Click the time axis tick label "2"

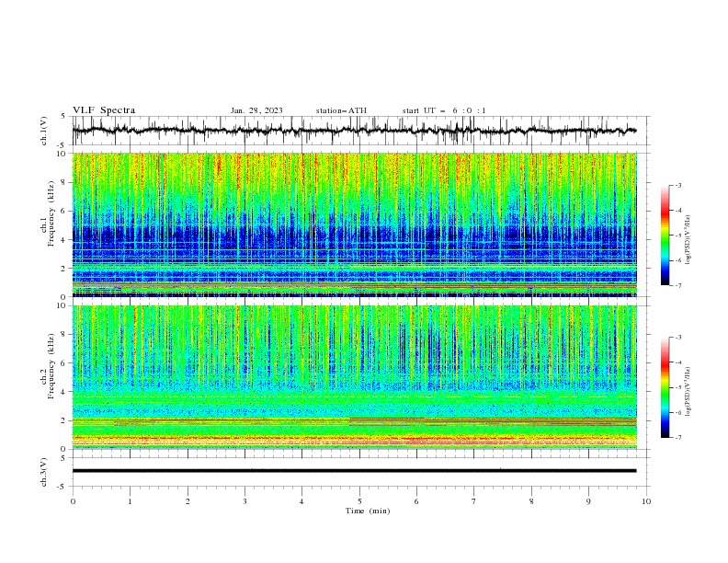188,501
